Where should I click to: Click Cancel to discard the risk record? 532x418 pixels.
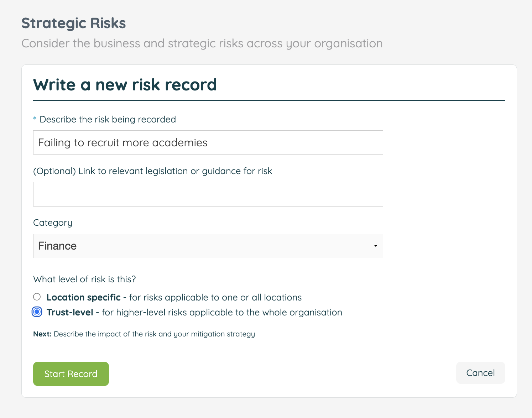[480, 372]
